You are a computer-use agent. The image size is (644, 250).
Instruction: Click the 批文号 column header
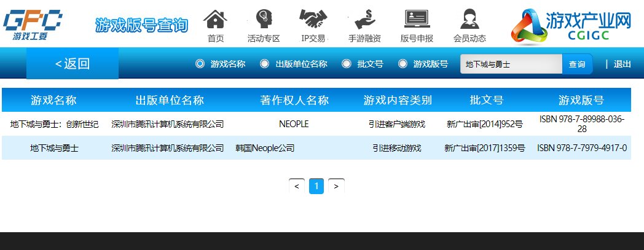tap(486, 100)
